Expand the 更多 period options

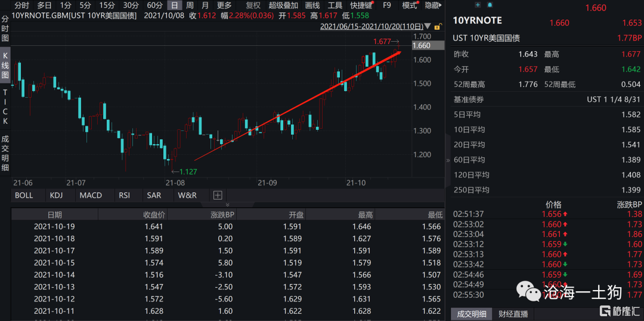click(x=224, y=5)
